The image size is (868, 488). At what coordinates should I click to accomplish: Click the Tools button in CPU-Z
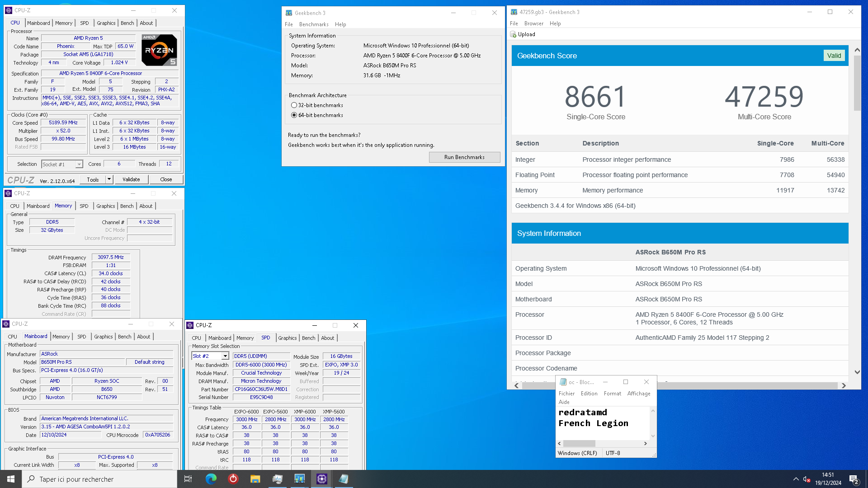[x=93, y=179]
